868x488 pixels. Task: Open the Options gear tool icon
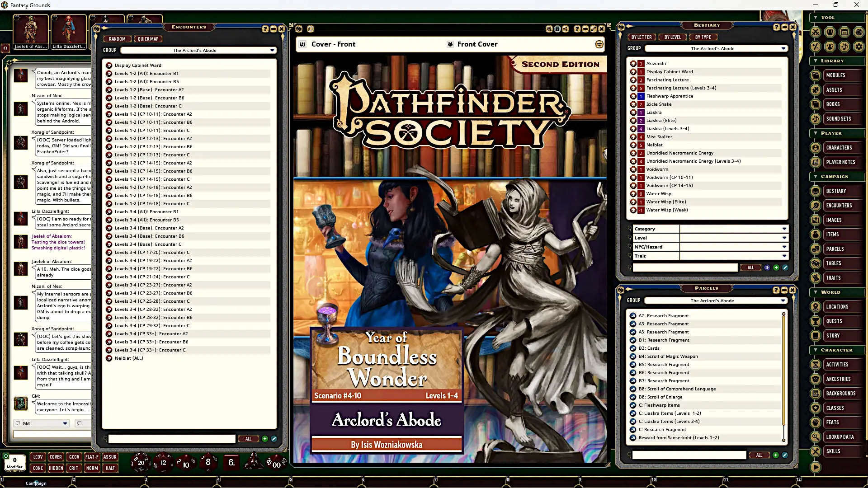point(859,47)
